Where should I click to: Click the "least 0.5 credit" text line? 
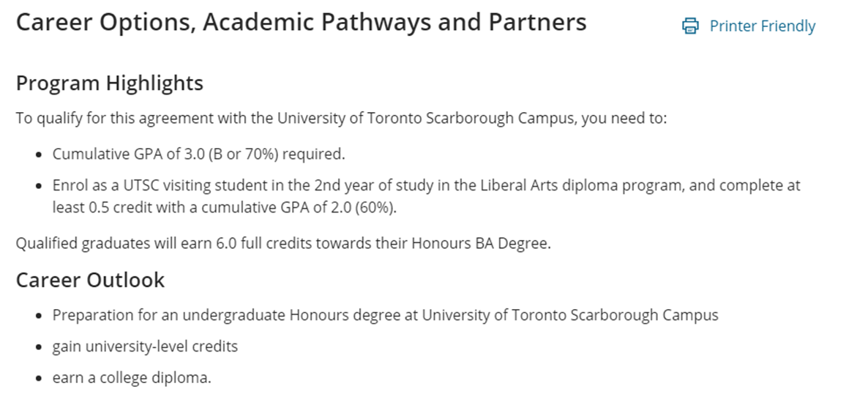tap(224, 207)
